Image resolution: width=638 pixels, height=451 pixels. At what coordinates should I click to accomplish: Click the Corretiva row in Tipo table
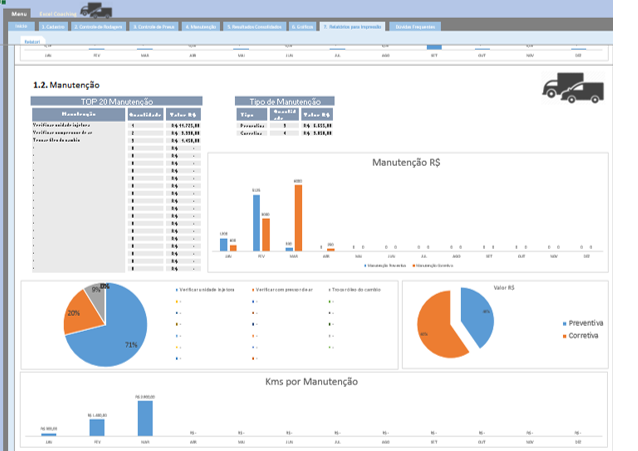[x=284, y=133]
